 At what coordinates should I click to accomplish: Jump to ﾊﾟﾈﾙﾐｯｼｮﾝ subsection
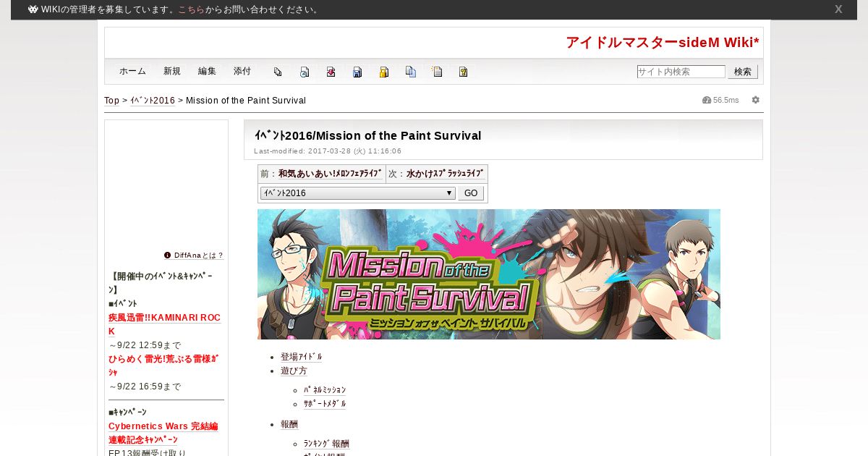(x=325, y=390)
